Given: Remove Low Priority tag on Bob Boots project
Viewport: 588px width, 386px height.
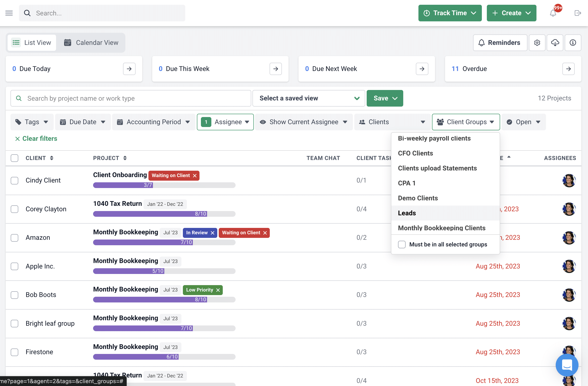Looking at the screenshot, I should pos(218,290).
